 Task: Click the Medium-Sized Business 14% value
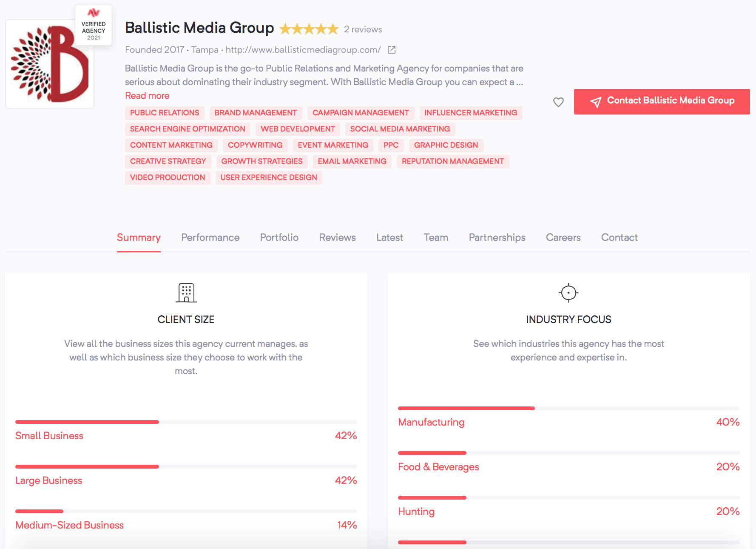(x=347, y=525)
